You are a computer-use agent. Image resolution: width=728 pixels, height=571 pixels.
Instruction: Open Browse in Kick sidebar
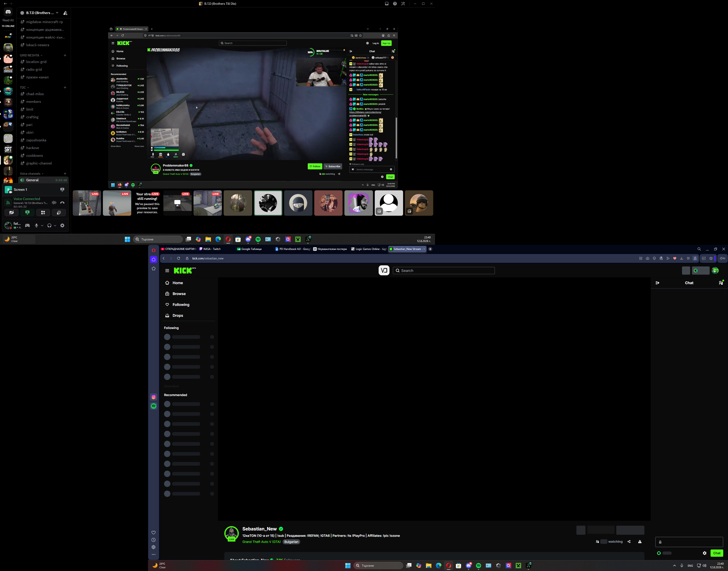pos(189,294)
